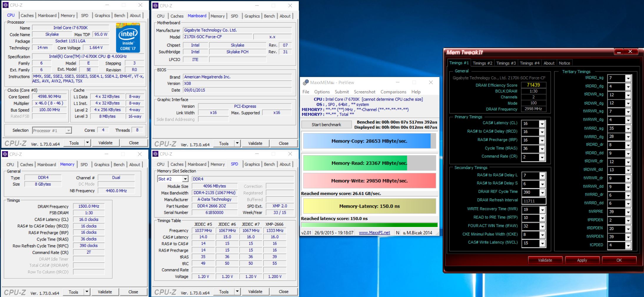Open the FOUR ACT WIN Time (tFAW) dropdown

(542, 226)
